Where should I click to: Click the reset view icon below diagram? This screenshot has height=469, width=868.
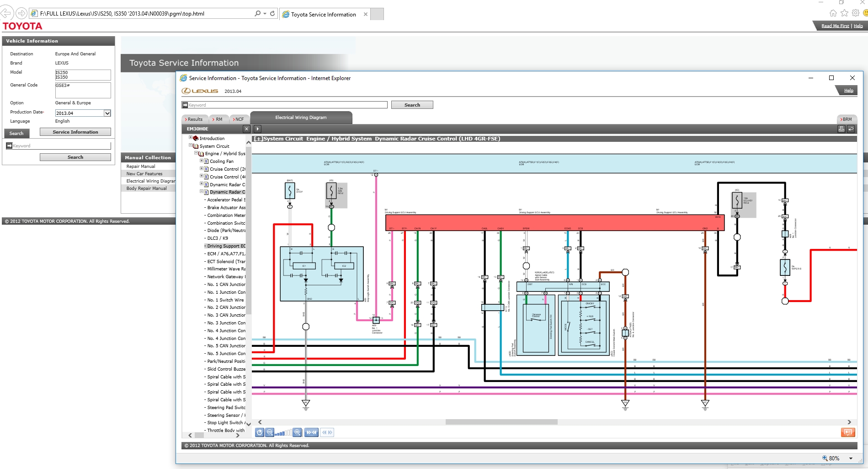point(260,432)
